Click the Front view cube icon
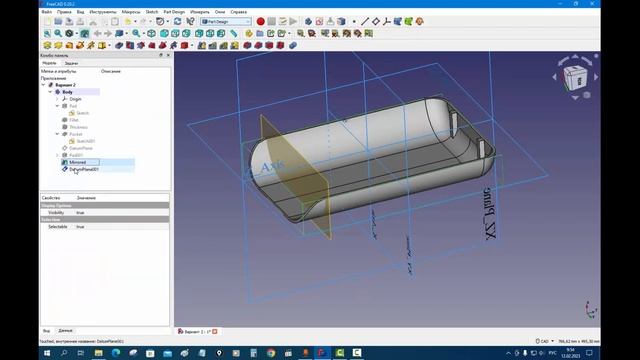The image size is (640, 360). point(164,33)
